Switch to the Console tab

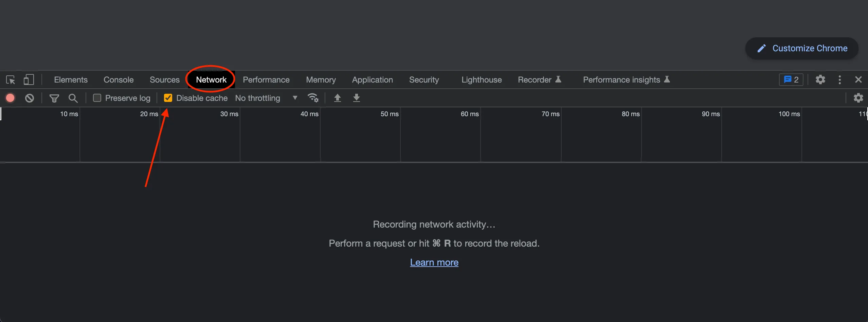point(118,79)
